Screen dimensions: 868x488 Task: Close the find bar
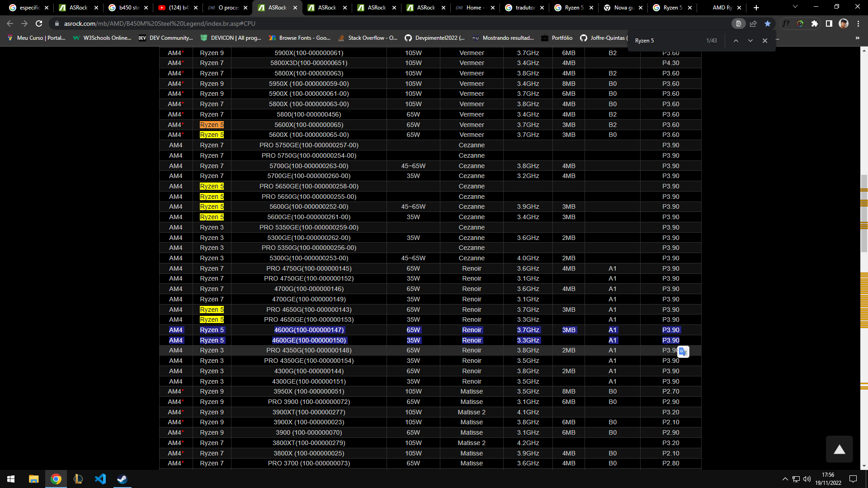(x=765, y=41)
